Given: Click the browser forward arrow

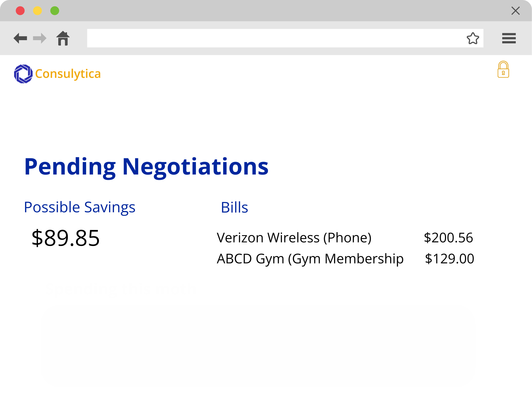Looking at the screenshot, I should (x=40, y=38).
